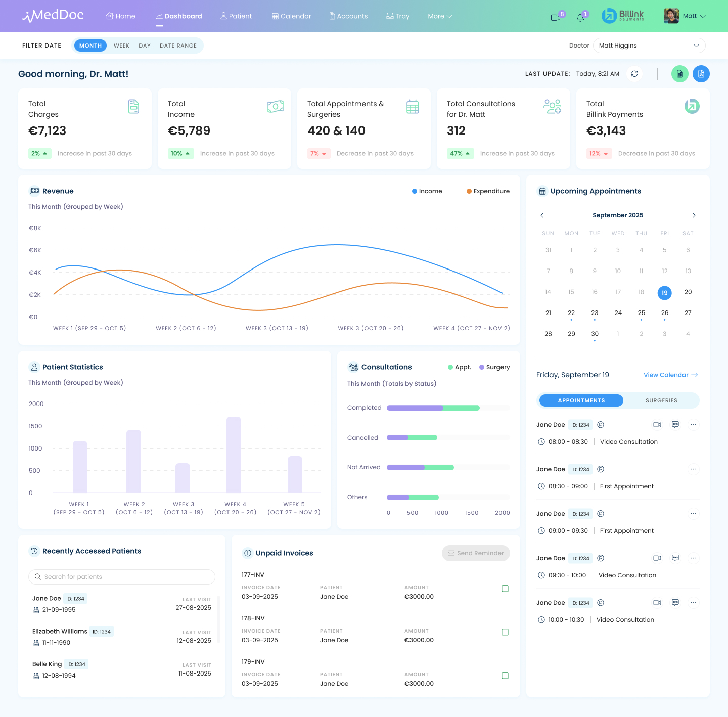728x717 pixels.
Task: Select the Dashboard nav item
Action: [x=178, y=16]
